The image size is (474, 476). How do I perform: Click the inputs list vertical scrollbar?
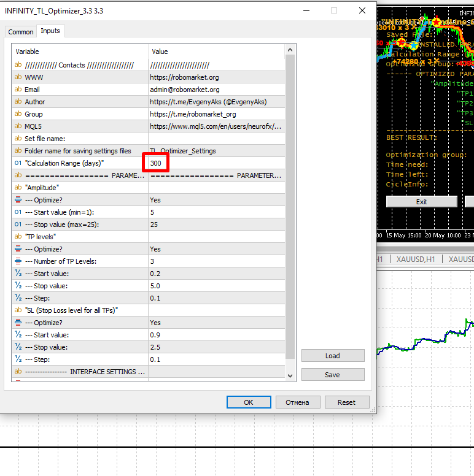tap(290, 209)
